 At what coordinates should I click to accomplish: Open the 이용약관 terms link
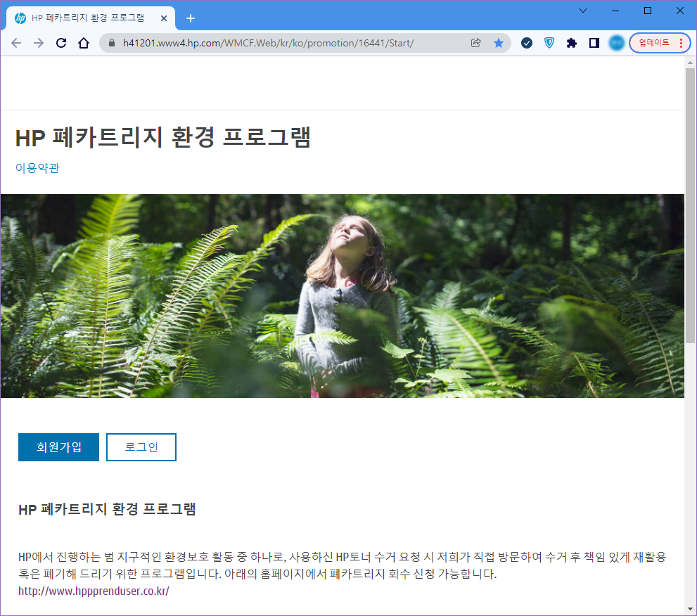pyautogui.click(x=37, y=168)
